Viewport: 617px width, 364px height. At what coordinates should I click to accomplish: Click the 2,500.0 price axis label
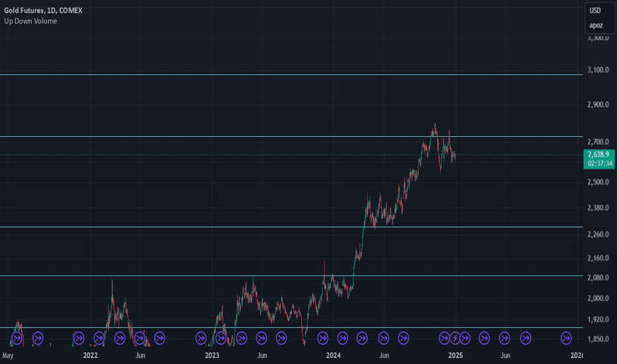tap(598, 182)
